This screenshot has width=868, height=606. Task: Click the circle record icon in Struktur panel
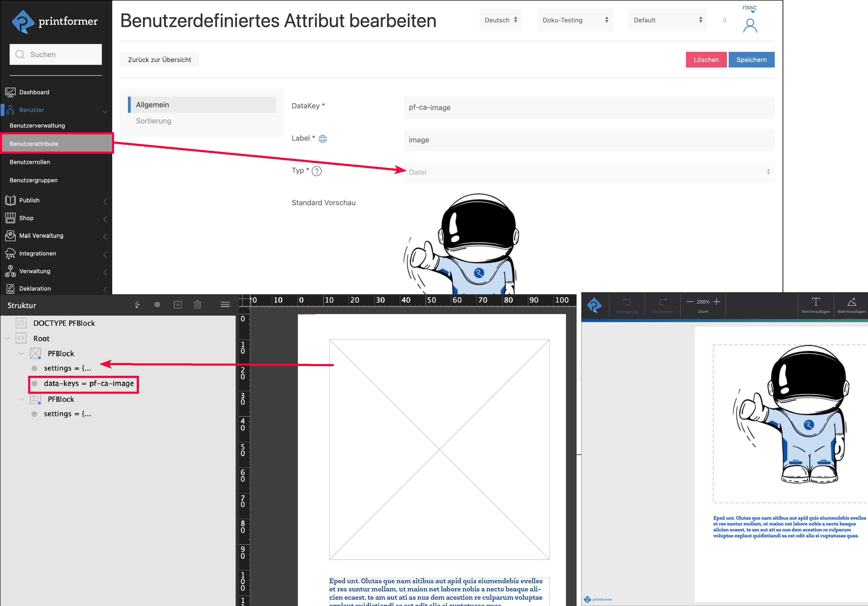pyautogui.click(x=157, y=305)
